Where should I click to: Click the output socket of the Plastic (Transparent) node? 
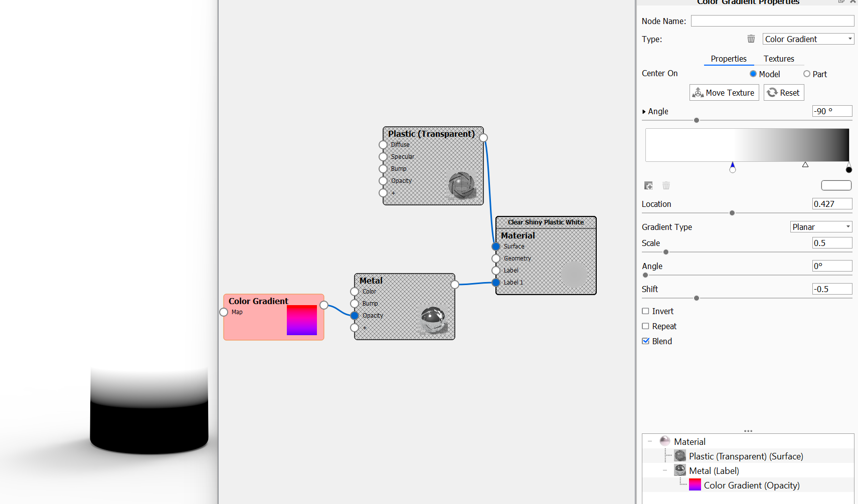pyautogui.click(x=483, y=138)
